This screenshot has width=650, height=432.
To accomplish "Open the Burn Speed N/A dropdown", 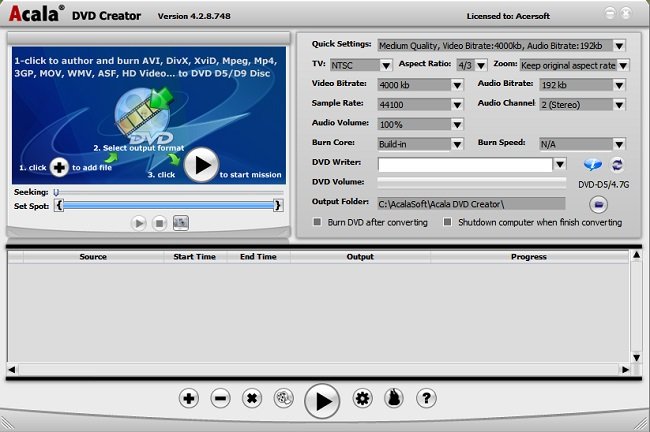I will (619, 144).
